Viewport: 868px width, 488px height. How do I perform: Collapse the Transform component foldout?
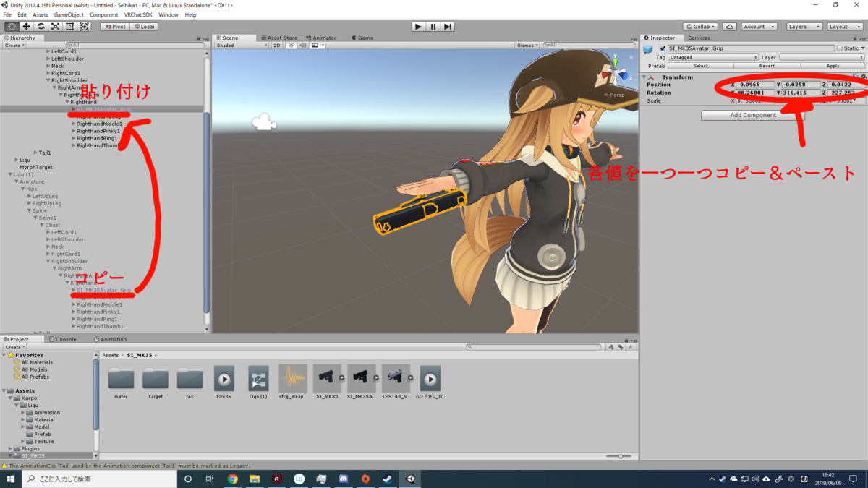[644, 77]
